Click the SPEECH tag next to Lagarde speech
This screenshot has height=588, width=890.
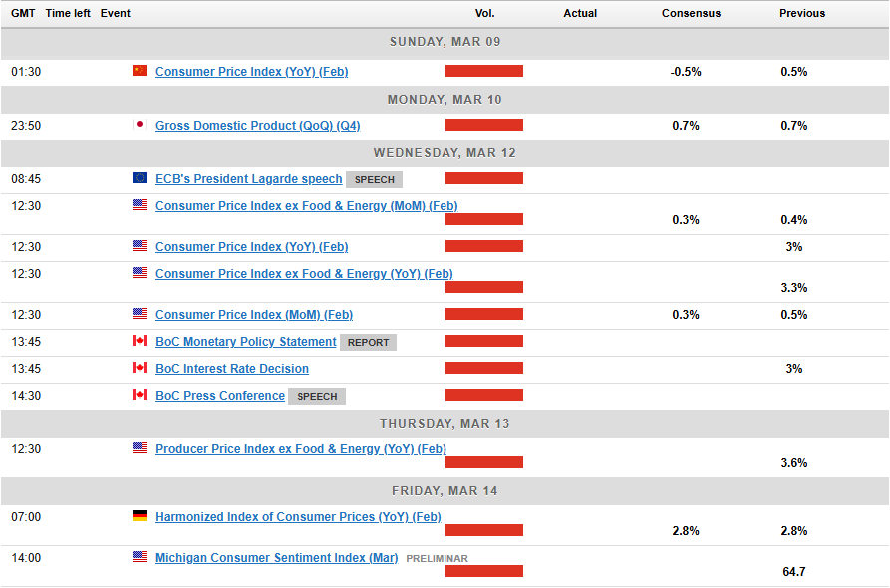tap(374, 180)
